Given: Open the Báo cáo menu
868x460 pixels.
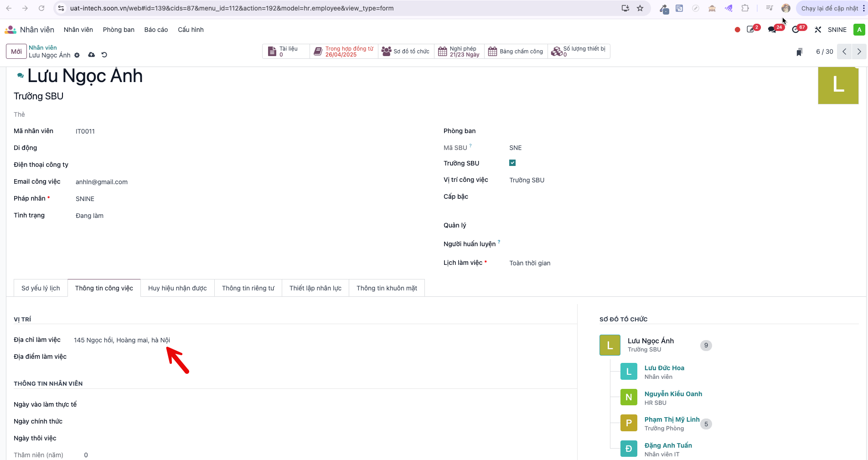Looking at the screenshot, I should point(156,30).
